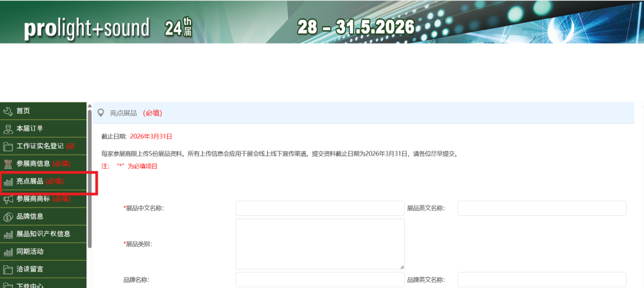Click the *展品中文名称: label
The height and width of the screenshot is (288, 644).
[x=144, y=208]
